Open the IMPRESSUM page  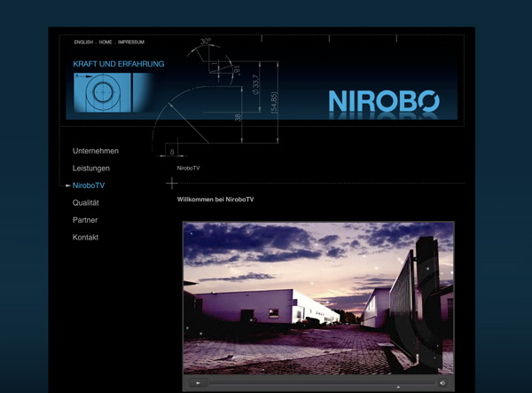131,42
